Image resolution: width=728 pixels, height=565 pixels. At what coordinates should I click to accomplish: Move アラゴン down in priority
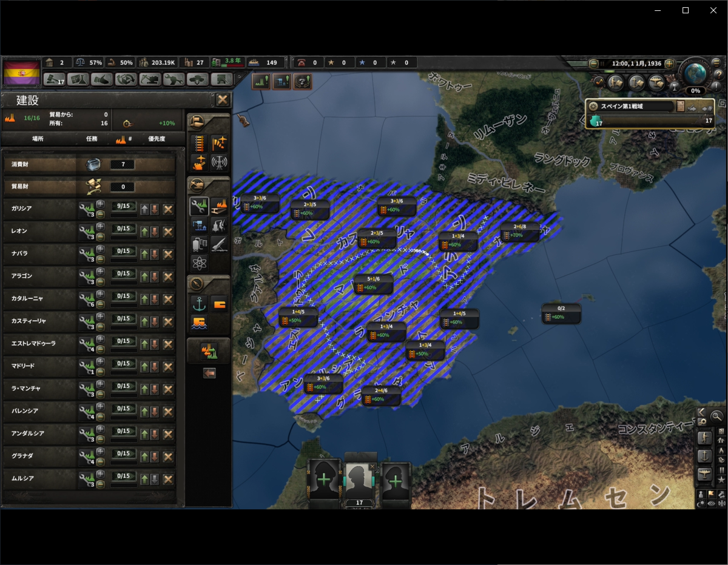154,276
